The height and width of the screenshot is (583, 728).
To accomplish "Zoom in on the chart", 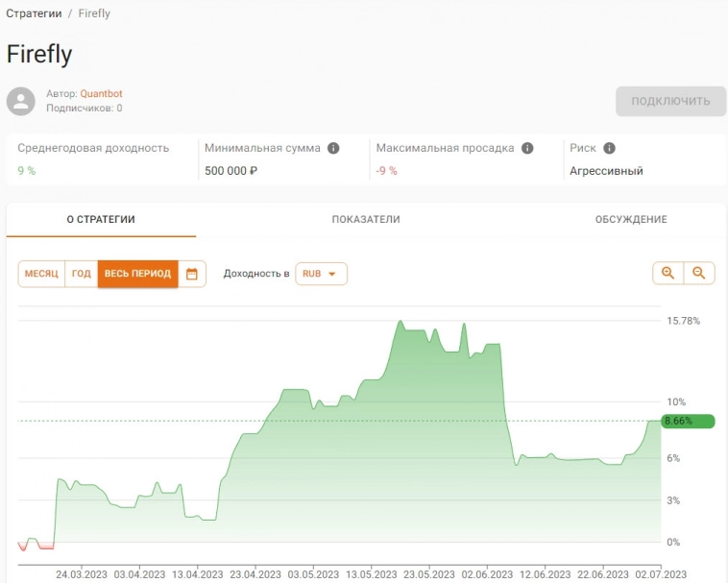I will click(x=668, y=273).
